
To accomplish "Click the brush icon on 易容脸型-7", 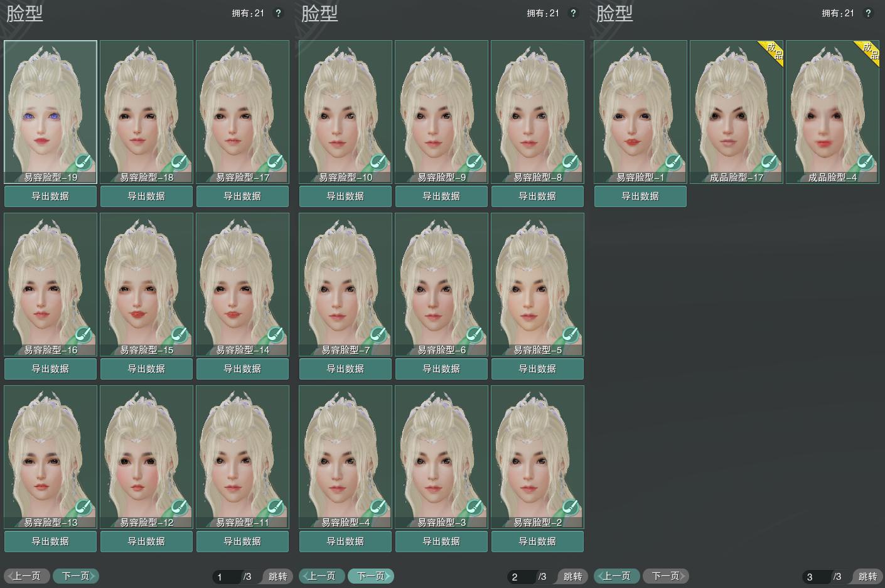I will [379, 336].
